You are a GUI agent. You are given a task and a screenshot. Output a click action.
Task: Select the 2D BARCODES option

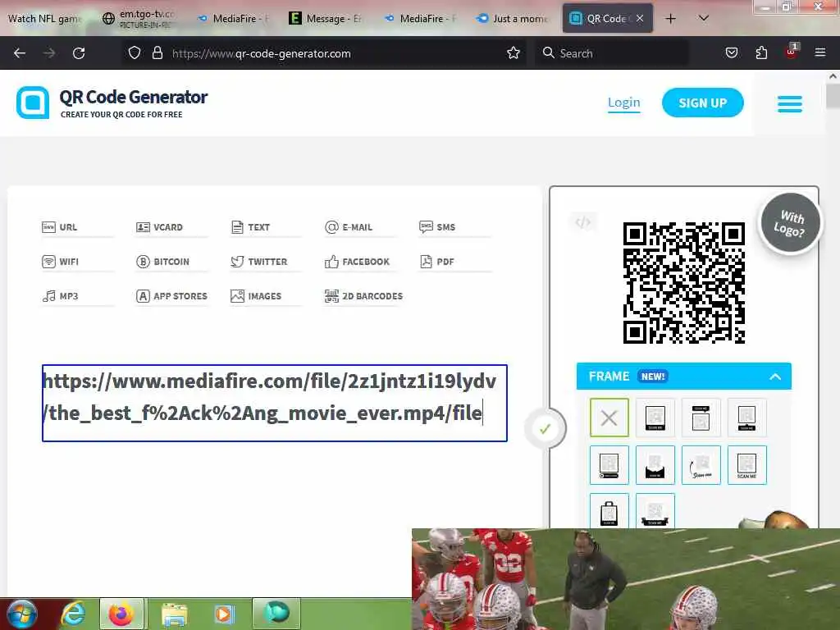pos(363,295)
